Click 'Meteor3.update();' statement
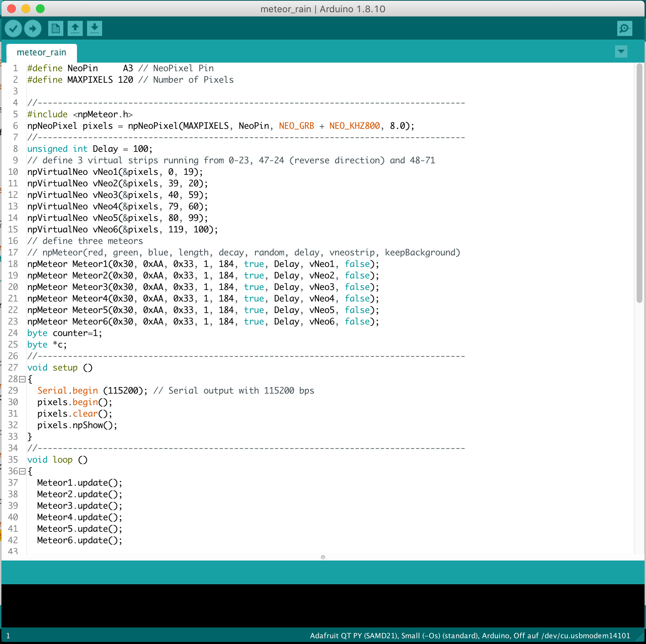The height and width of the screenshot is (644, 646). click(80, 506)
